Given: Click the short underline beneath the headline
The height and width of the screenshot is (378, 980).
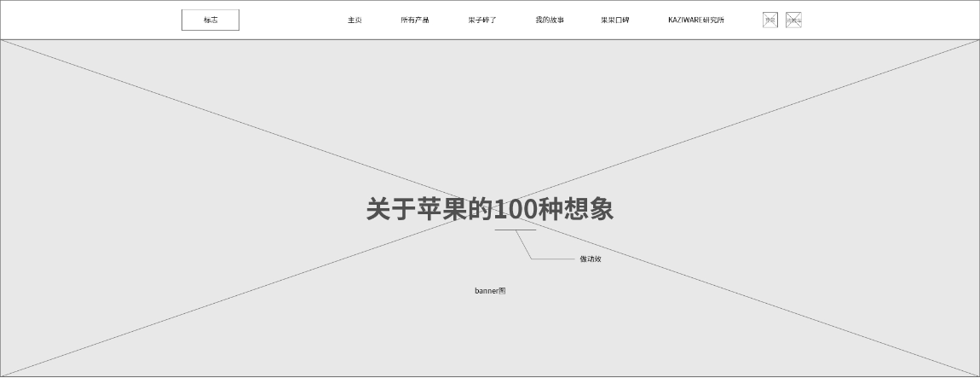Looking at the screenshot, I should point(515,230).
